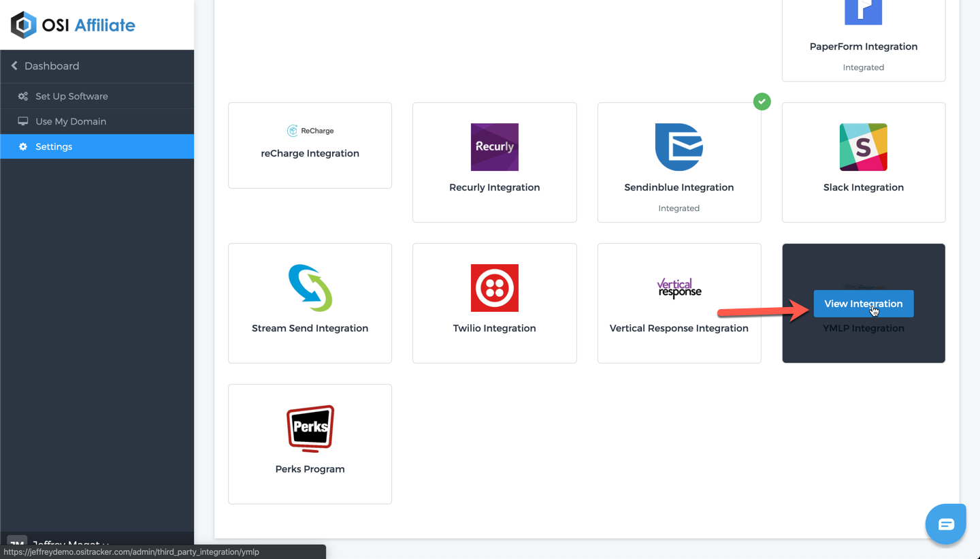Screen dimensions: 980x559
Task: Click the View Integration button
Action: pos(864,304)
